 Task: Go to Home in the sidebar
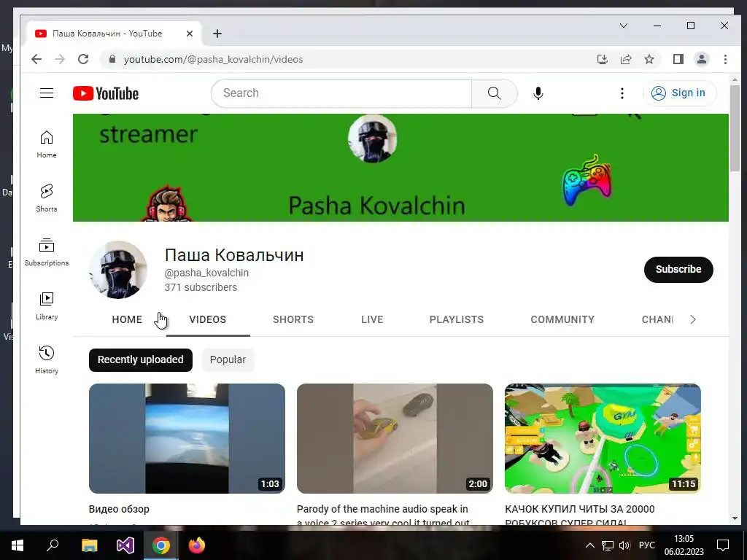[x=46, y=144]
